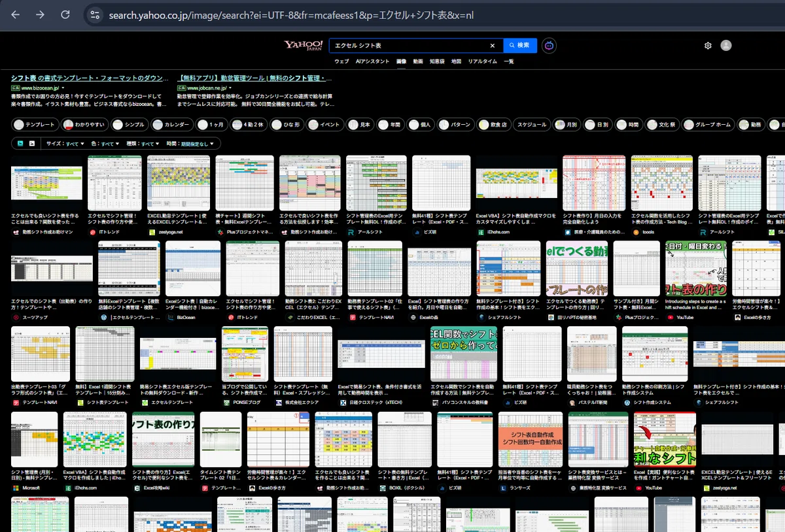Expand the jobcan.ne.jp ad URL arrow
The height and width of the screenshot is (532, 785).
click(230, 88)
